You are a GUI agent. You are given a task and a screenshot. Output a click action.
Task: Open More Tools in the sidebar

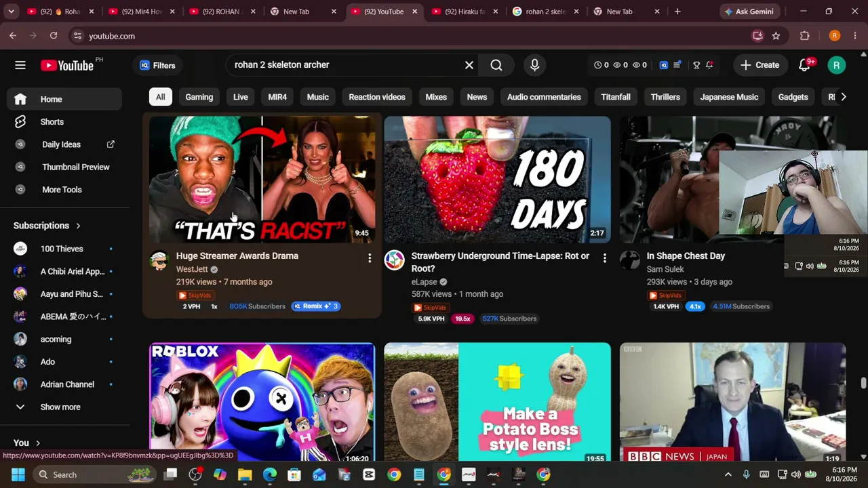65,190
